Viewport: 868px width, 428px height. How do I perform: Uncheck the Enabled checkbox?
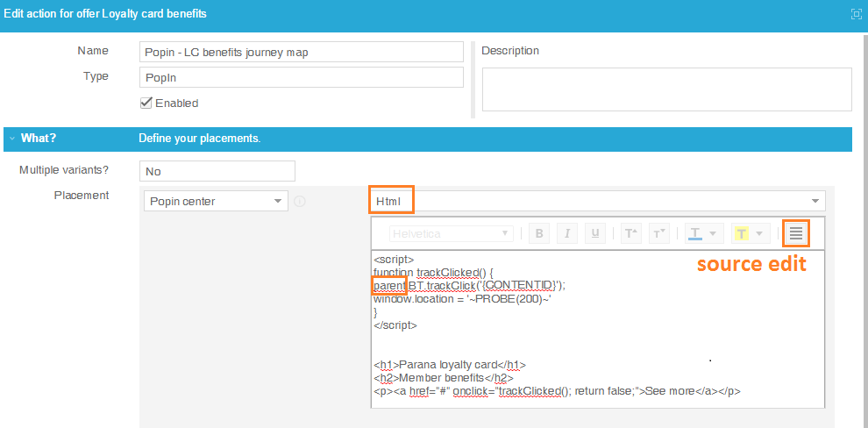146,103
